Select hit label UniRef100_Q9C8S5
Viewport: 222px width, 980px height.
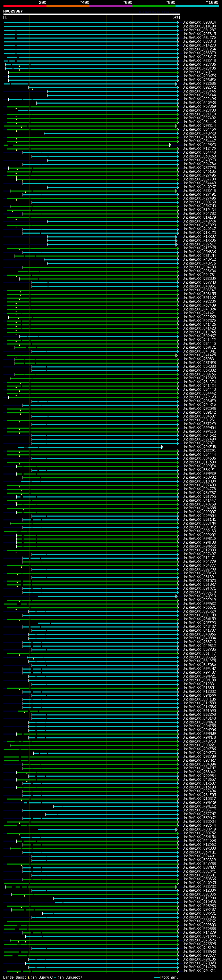pyautogui.click(x=199, y=894)
